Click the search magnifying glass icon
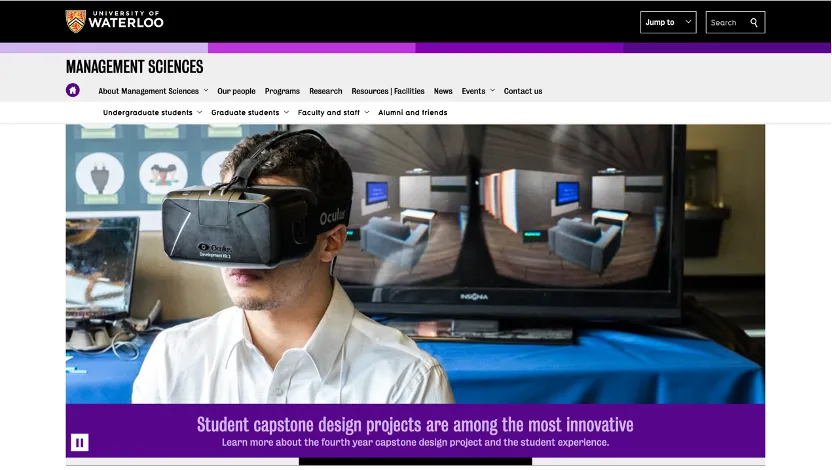Screen dimensions: 832x470 (x=754, y=22)
